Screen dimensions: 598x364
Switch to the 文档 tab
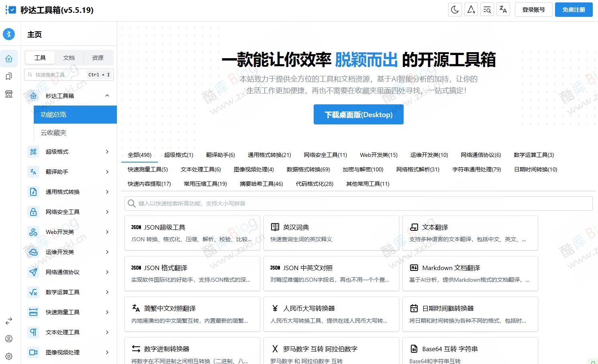[x=69, y=57]
